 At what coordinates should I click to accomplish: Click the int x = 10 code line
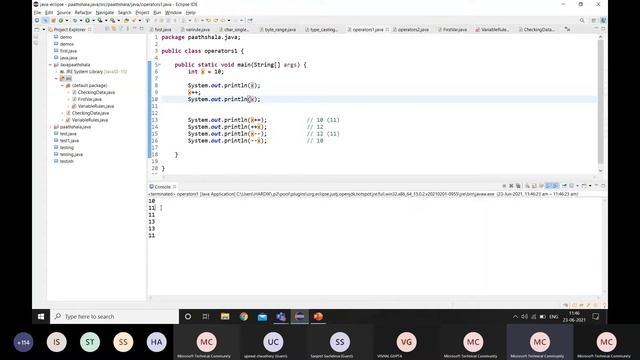[205, 71]
